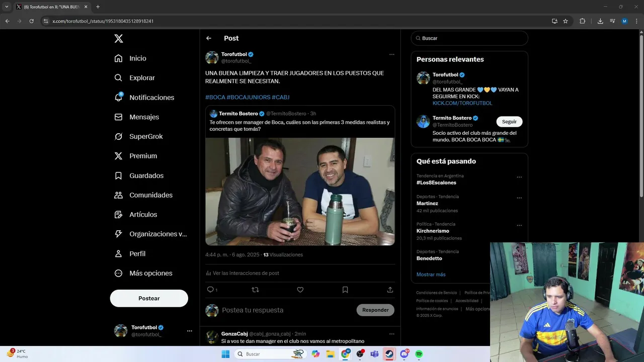Open more options for #Los8Escalones trend
Image resolution: width=644 pixels, height=362 pixels.
tap(519, 177)
